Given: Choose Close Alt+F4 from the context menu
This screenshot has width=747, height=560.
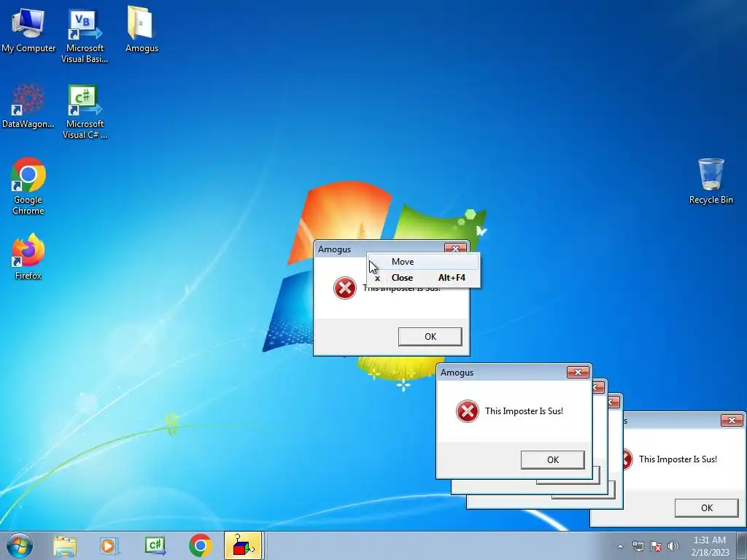Looking at the screenshot, I should point(424,278).
